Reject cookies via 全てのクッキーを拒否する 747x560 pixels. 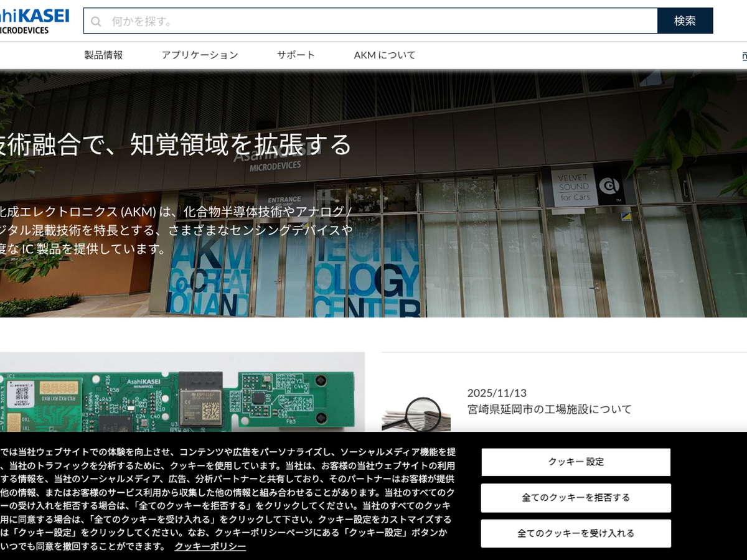(x=575, y=498)
